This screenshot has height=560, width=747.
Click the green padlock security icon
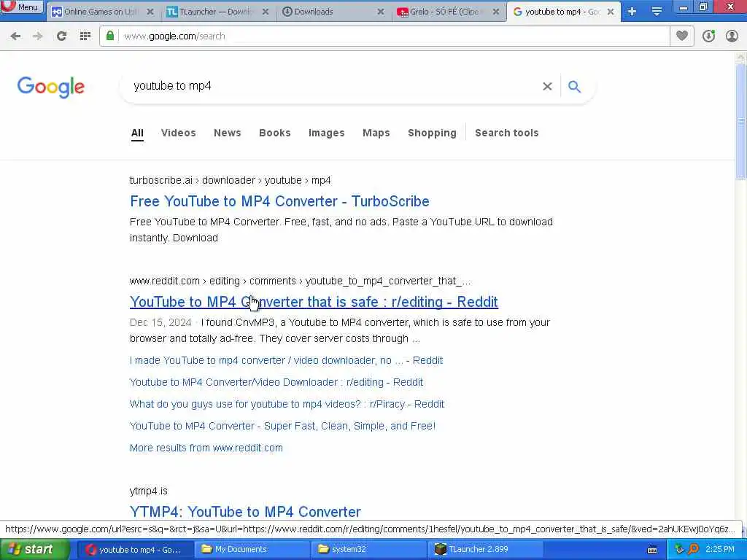[110, 36]
